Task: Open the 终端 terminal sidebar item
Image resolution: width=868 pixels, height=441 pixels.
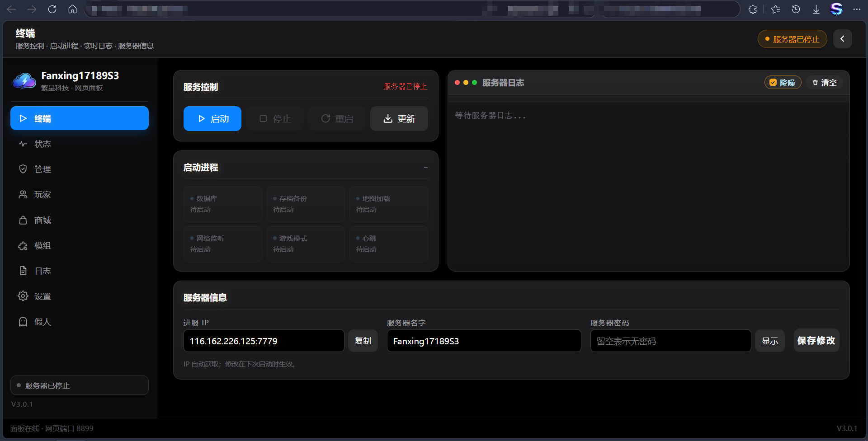Action: click(x=80, y=118)
